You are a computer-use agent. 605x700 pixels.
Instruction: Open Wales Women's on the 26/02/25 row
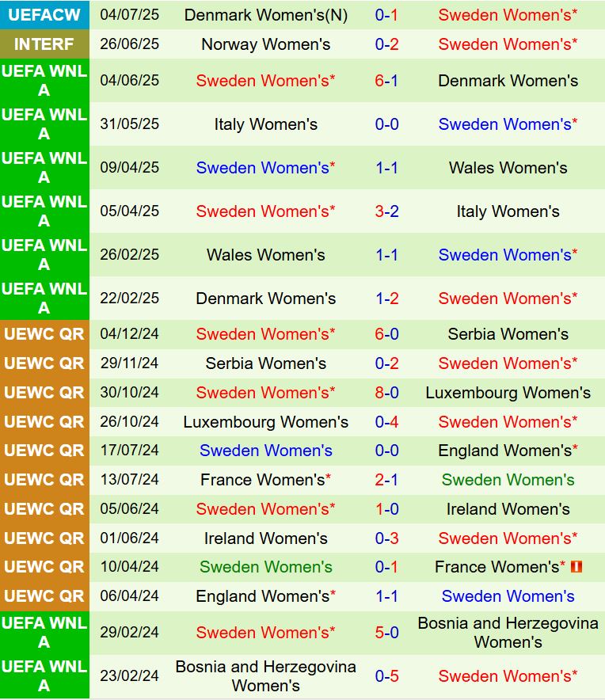click(266, 255)
